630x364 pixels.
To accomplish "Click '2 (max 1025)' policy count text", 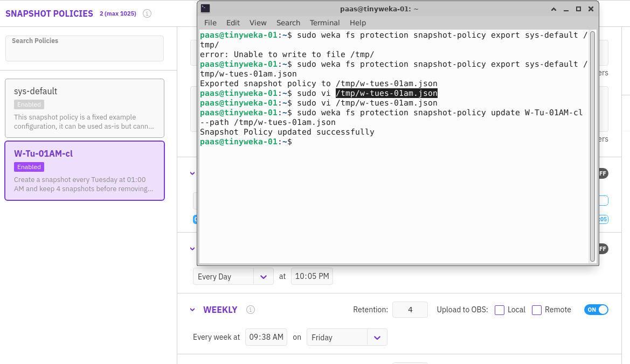I will (x=117, y=13).
